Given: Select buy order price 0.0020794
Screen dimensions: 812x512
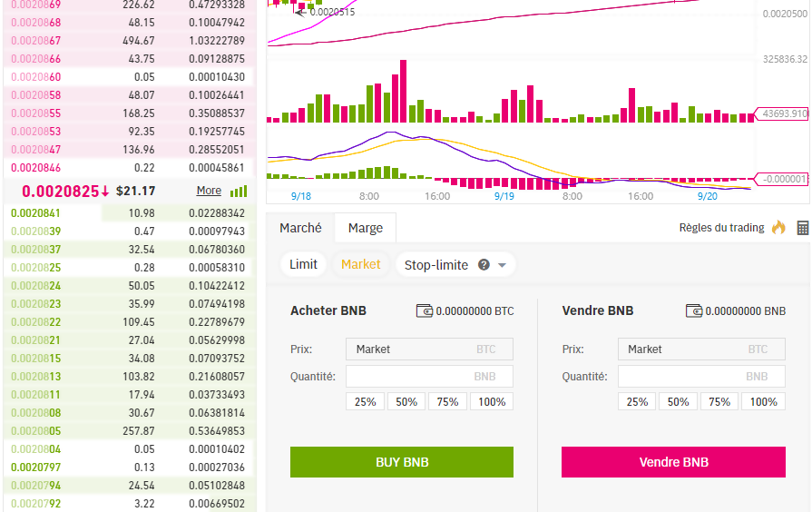Looking at the screenshot, I should click(35, 486).
